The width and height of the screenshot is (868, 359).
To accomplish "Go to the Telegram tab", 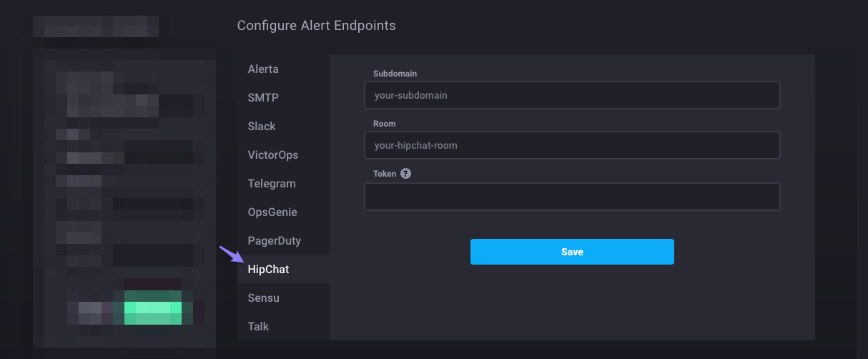I will [272, 184].
